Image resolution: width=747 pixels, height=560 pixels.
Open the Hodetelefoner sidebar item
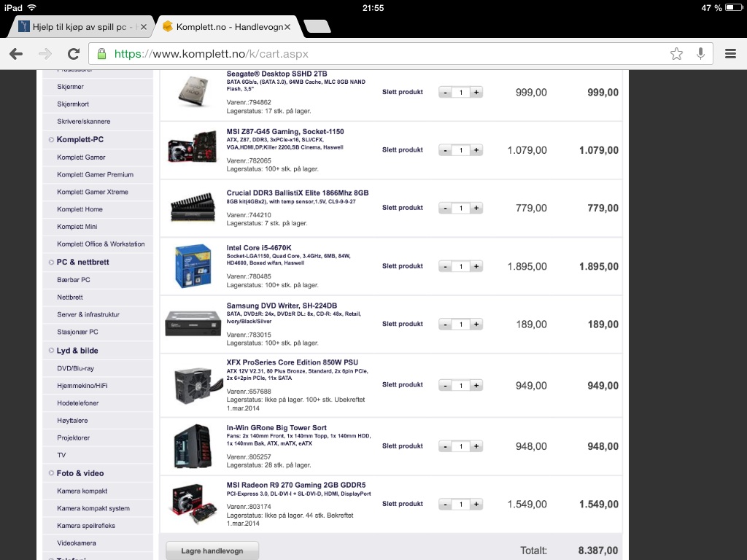[77, 402]
